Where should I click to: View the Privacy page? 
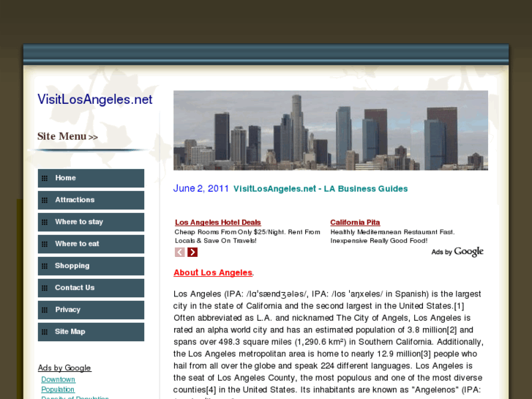click(91, 310)
